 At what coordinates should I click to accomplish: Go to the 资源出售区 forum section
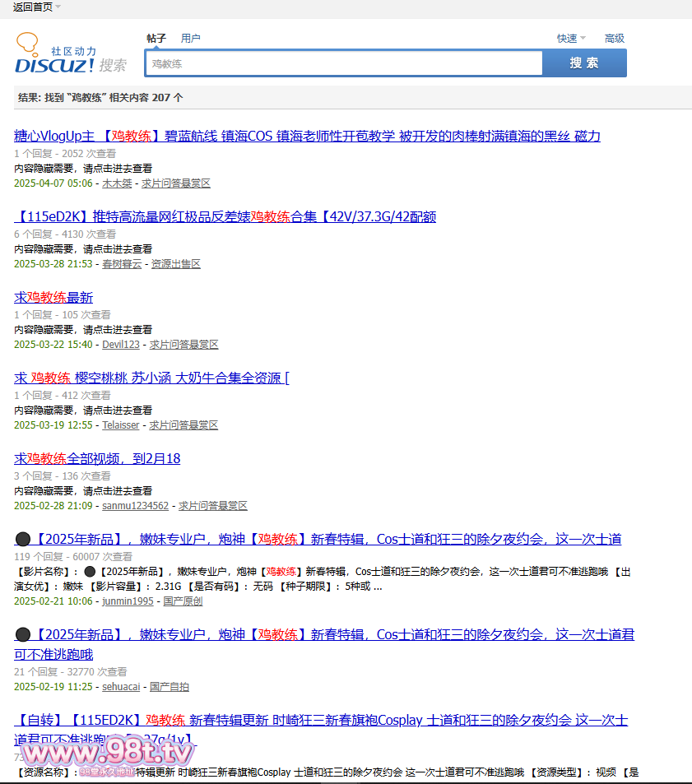(x=176, y=264)
